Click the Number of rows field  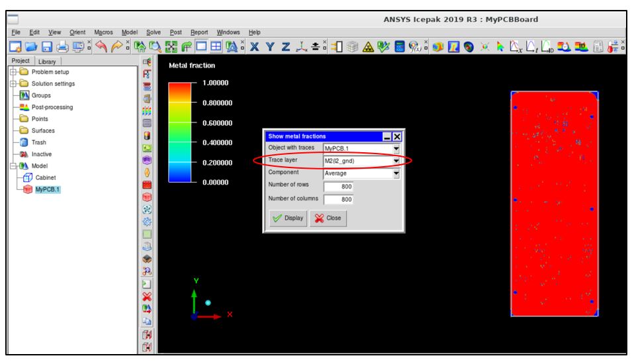click(338, 187)
